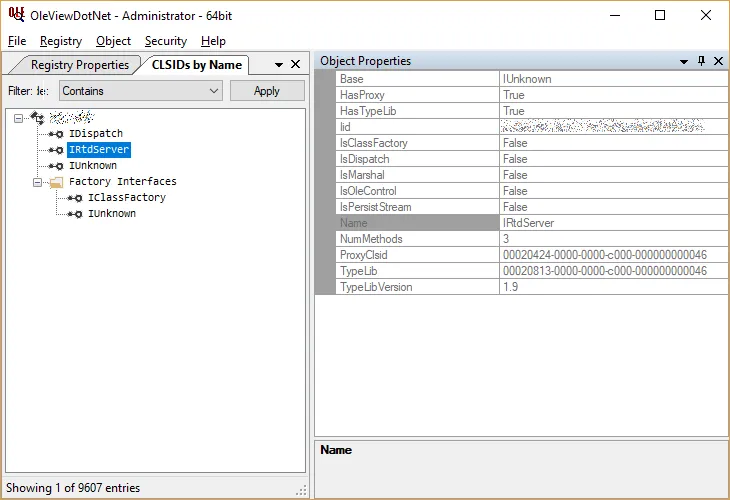Click the IDispatch interface connector icon
Viewport: 730px width, 500px height.
[x=56, y=134]
